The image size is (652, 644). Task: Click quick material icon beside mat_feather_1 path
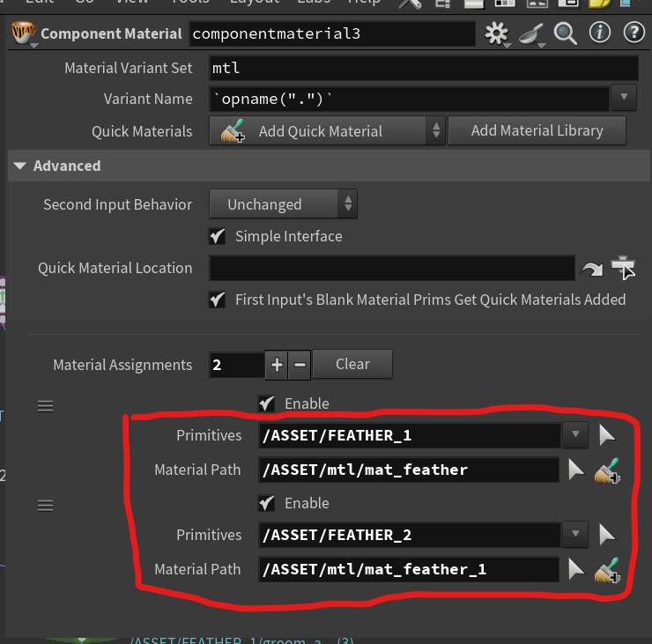tap(608, 570)
